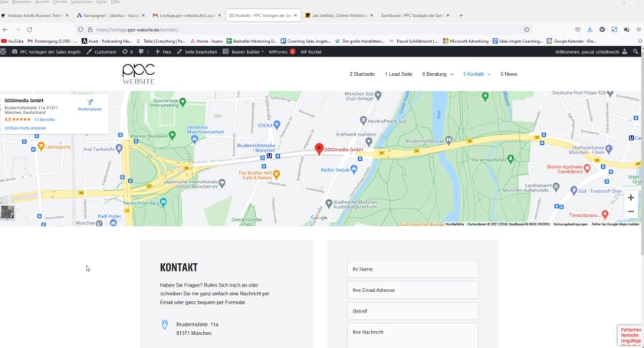Image resolution: width=644 pixels, height=348 pixels.
Task: Click the blue address location pin icon
Action: pyautogui.click(x=165, y=324)
